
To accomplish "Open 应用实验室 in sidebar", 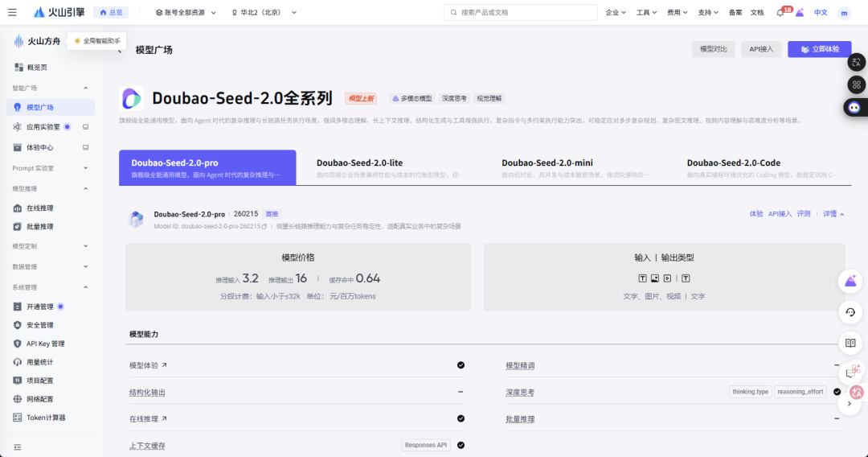I will [x=43, y=127].
